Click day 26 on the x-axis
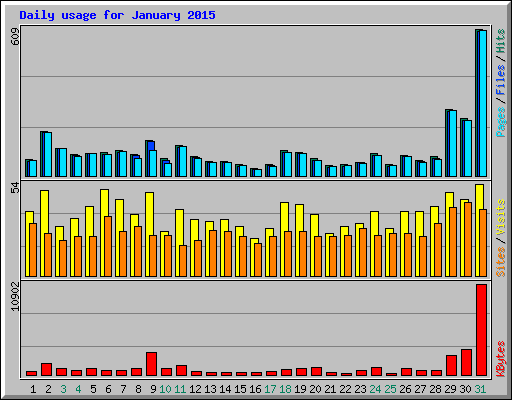 [x=405, y=389]
